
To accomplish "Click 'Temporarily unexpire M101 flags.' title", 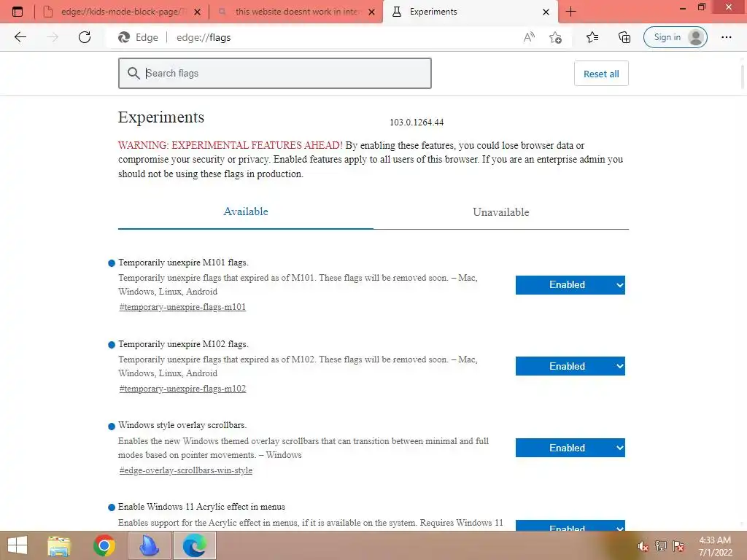I will tap(183, 262).
